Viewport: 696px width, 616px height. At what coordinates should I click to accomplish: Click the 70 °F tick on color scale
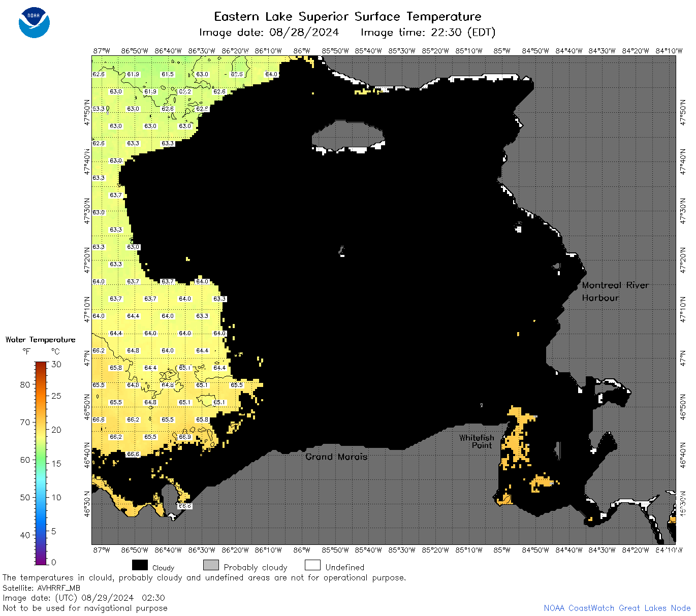(x=25, y=422)
